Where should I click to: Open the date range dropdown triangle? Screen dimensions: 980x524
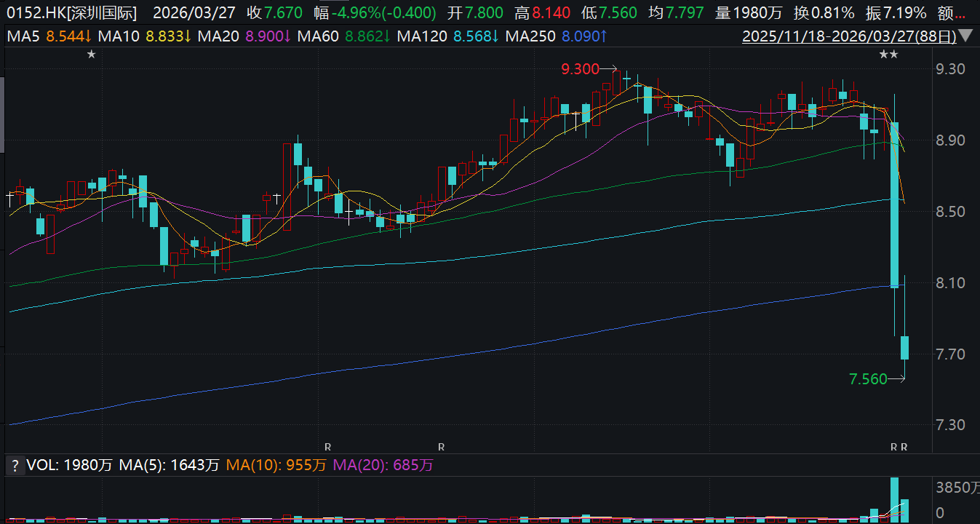click(966, 36)
